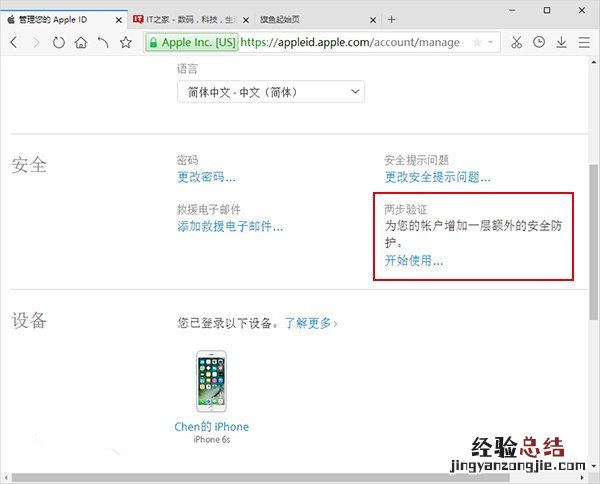Click the scroll down arrow
This screenshot has width=600, height=484.
pyautogui.click(x=593, y=466)
